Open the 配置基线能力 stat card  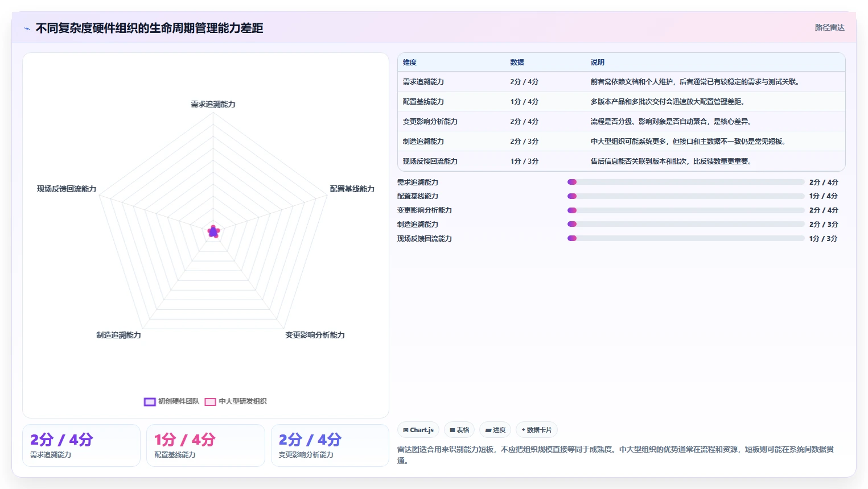pyautogui.click(x=205, y=446)
